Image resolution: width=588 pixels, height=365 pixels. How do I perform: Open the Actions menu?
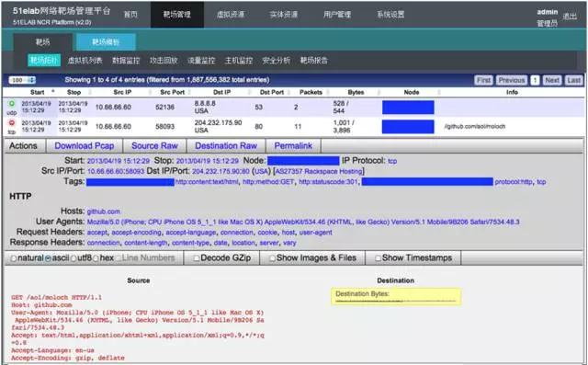coord(23,146)
